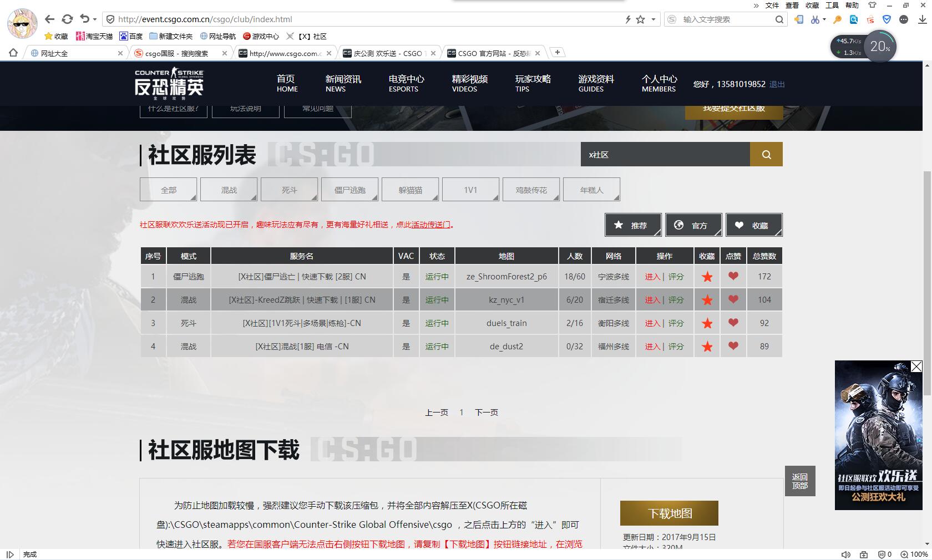This screenshot has width=932, height=560.
Task: Switch to the csgo国服 搜狗搜索 tab
Action: 176,53
